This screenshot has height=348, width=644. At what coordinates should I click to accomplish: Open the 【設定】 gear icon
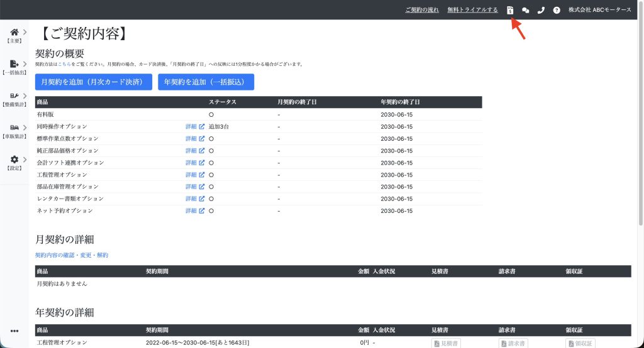click(14, 160)
